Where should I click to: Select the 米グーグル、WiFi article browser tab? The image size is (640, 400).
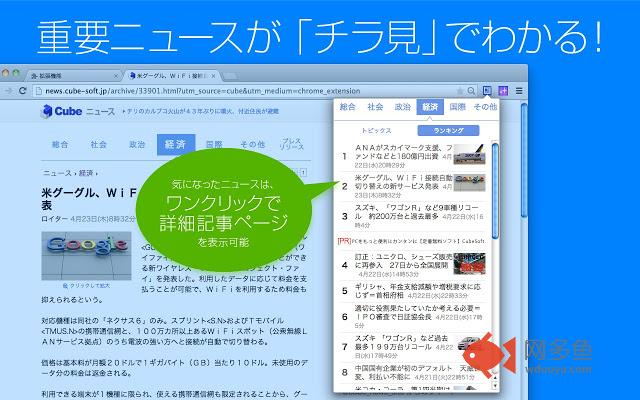click(172, 76)
